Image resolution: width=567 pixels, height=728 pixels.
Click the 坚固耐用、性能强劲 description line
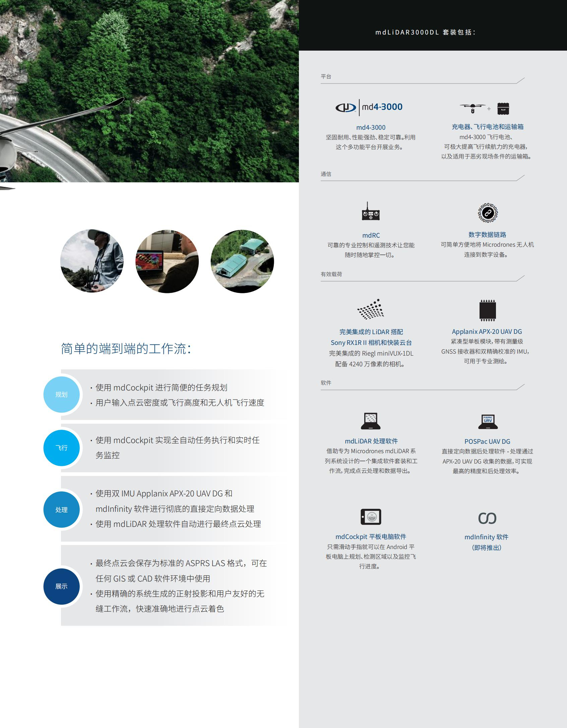pyautogui.click(x=371, y=137)
